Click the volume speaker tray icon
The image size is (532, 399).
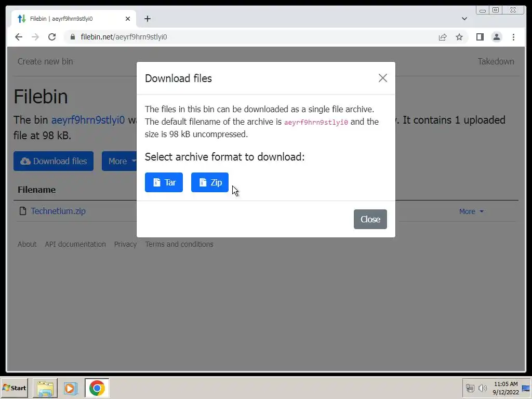pyautogui.click(x=482, y=388)
